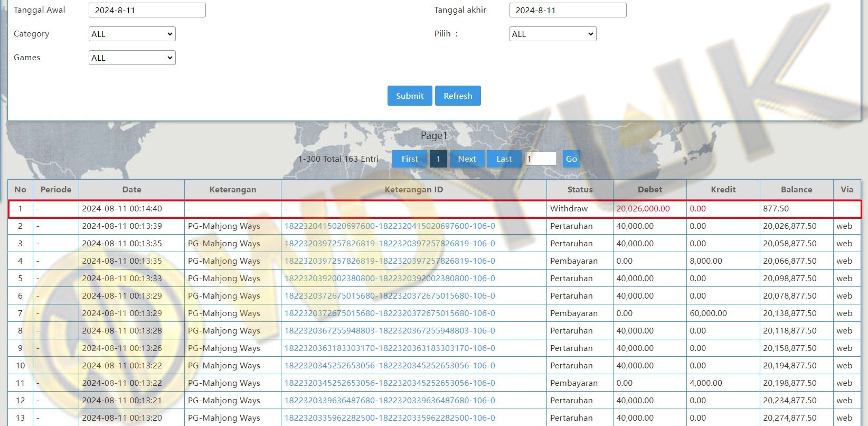The width and height of the screenshot is (868, 426).
Task: Go to Next page
Action: [x=467, y=159]
